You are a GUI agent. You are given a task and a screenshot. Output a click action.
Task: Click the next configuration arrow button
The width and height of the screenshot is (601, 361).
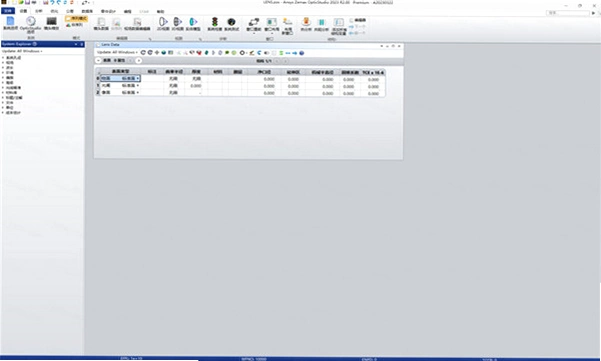point(286,61)
